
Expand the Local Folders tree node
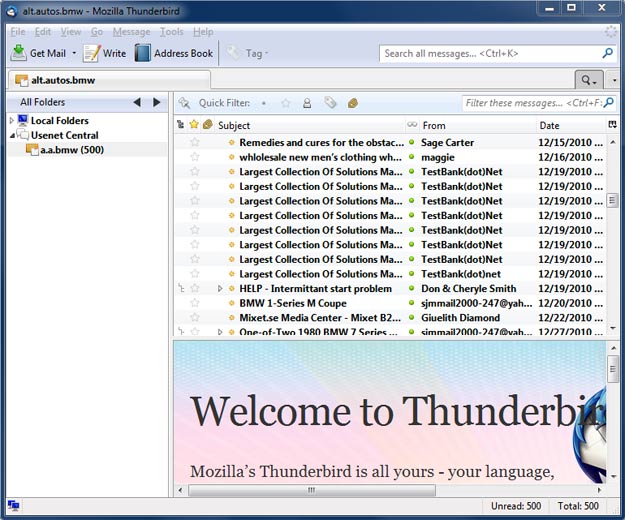12,120
